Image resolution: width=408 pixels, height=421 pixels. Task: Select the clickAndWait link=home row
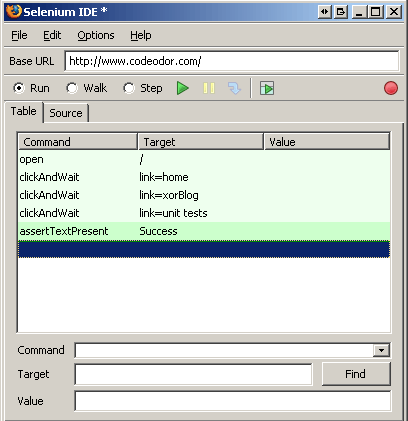pos(204,177)
